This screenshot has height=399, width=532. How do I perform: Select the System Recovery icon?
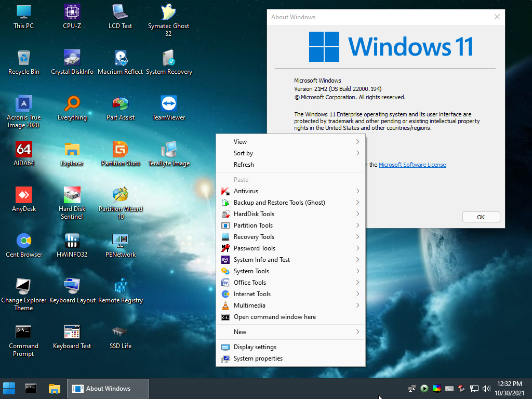tap(169, 62)
